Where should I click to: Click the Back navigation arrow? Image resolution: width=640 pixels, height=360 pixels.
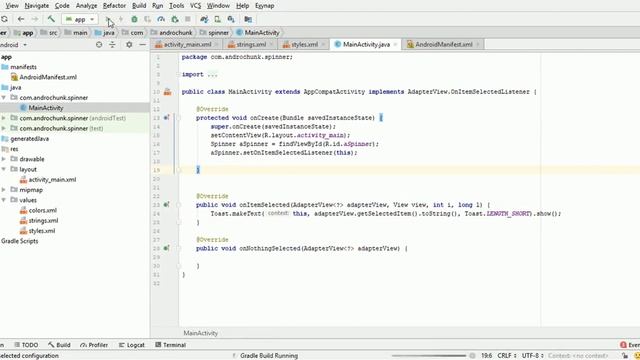[21, 19]
